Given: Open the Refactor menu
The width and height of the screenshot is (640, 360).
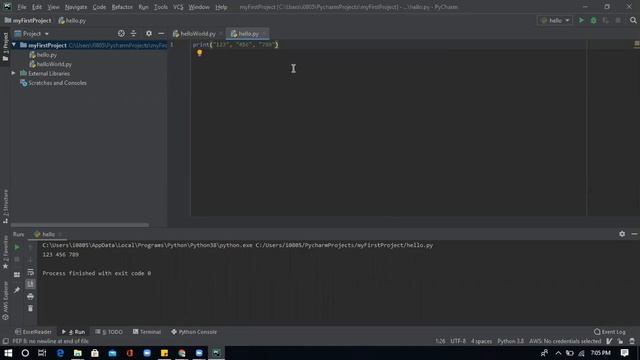Looking at the screenshot, I should [122, 7].
